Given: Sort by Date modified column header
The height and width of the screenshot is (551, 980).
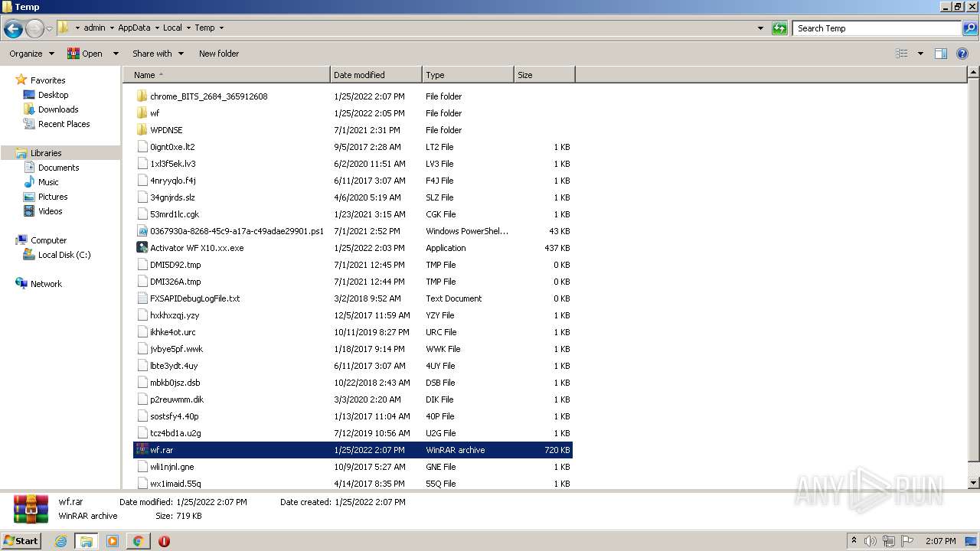Looking at the screenshot, I should tap(376, 75).
